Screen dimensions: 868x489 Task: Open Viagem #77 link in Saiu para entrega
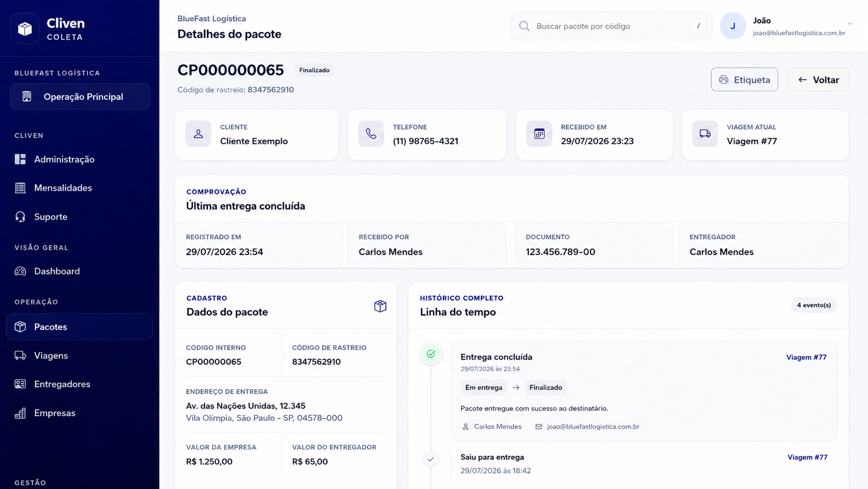807,457
